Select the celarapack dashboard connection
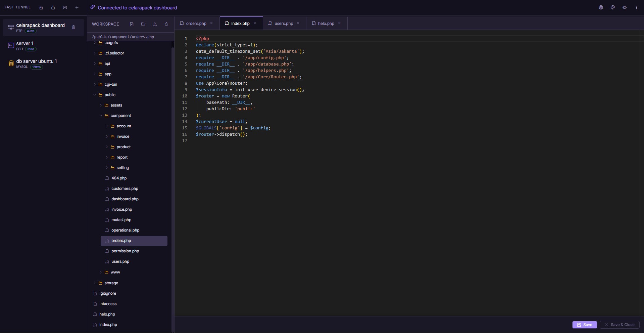The image size is (644, 333). 43,28
